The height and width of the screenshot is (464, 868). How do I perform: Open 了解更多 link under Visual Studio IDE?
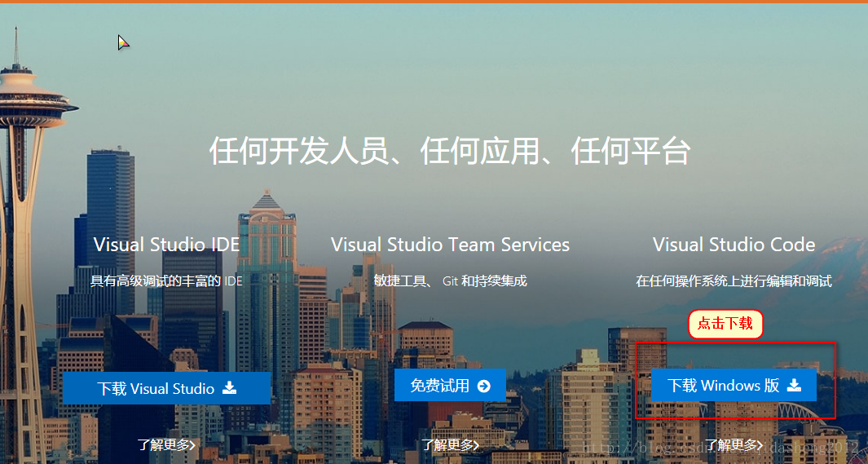[x=166, y=444]
